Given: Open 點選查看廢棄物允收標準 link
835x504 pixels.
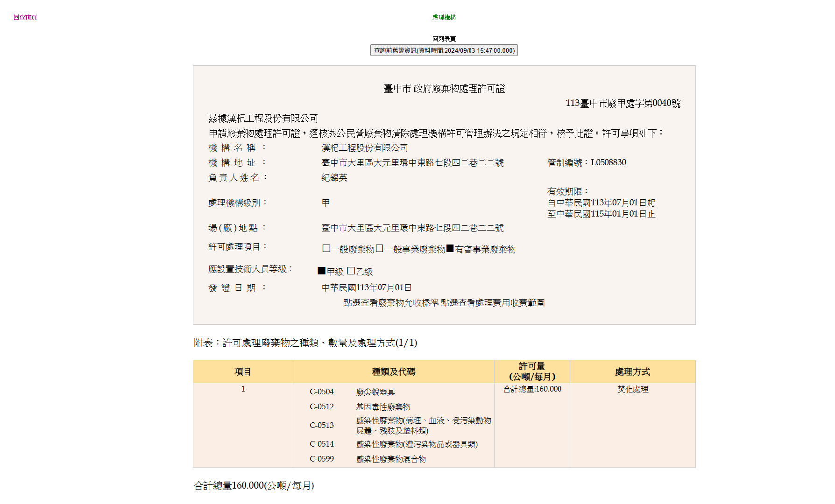Looking at the screenshot, I should [x=391, y=303].
